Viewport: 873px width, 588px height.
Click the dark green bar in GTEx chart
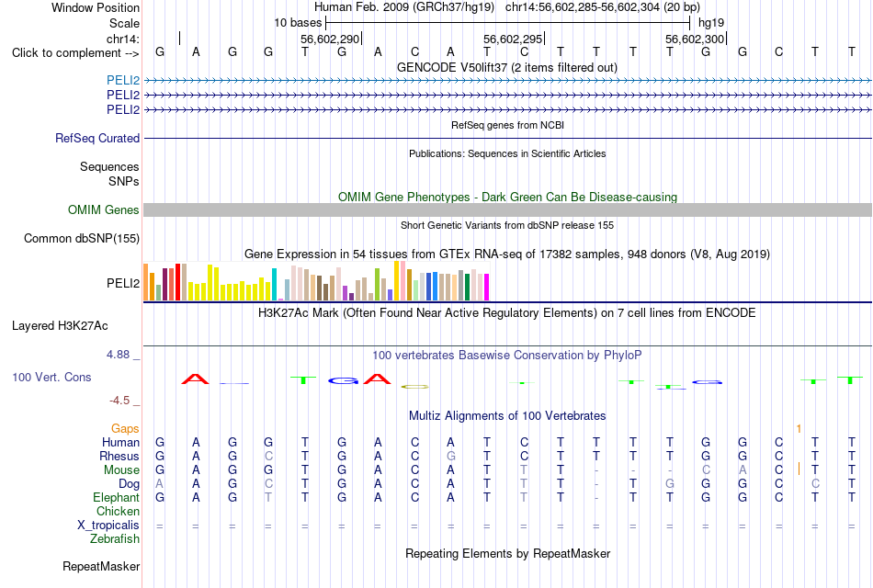tap(467, 288)
